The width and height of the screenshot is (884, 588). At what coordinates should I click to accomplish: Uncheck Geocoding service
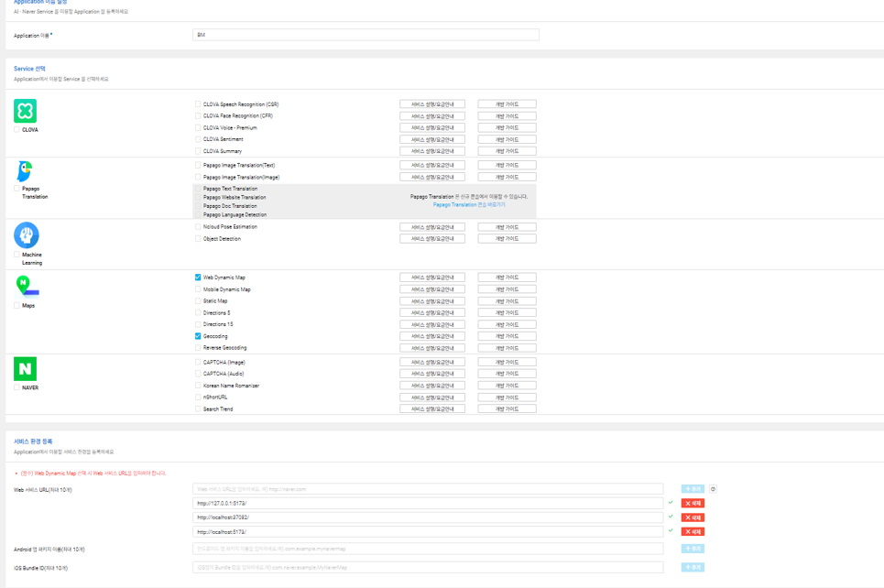click(x=198, y=336)
